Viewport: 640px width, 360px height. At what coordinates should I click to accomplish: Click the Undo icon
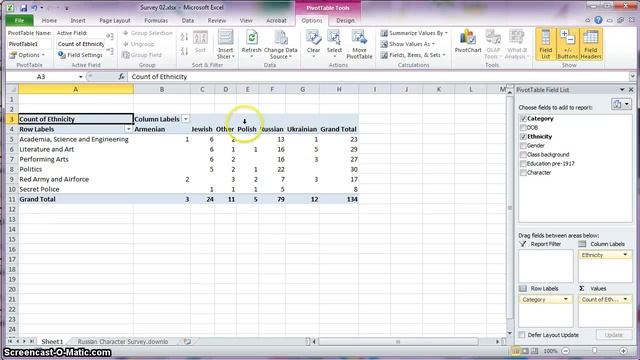[35, 8]
